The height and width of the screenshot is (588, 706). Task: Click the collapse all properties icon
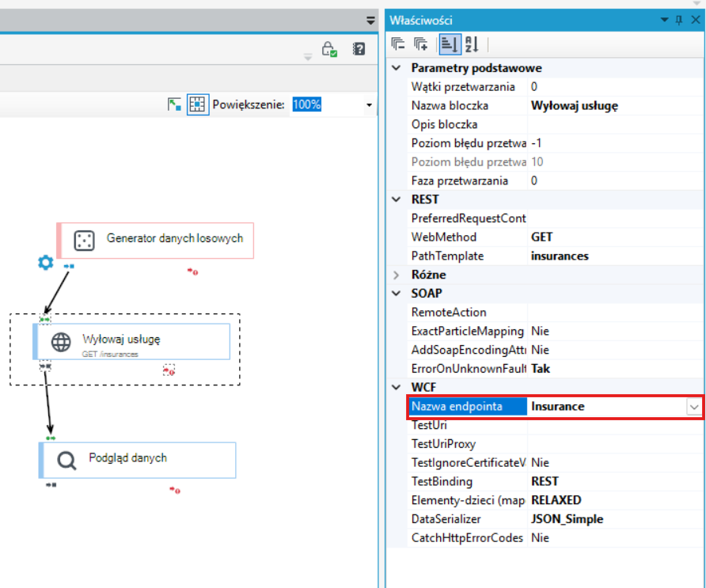point(397,44)
